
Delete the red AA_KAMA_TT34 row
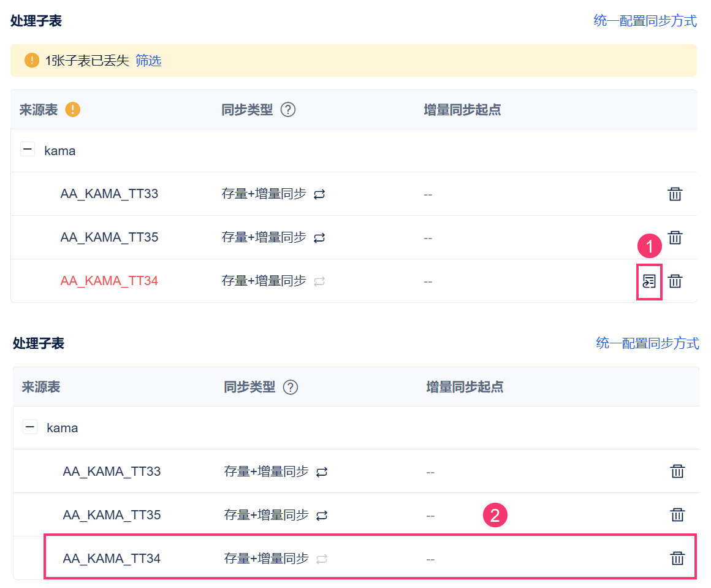[675, 281]
